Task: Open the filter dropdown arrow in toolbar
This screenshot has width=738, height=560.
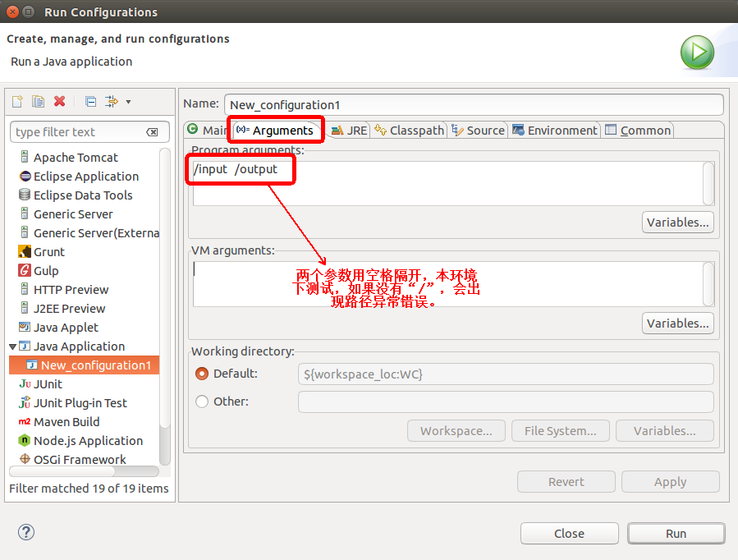Action: pyautogui.click(x=128, y=102)
